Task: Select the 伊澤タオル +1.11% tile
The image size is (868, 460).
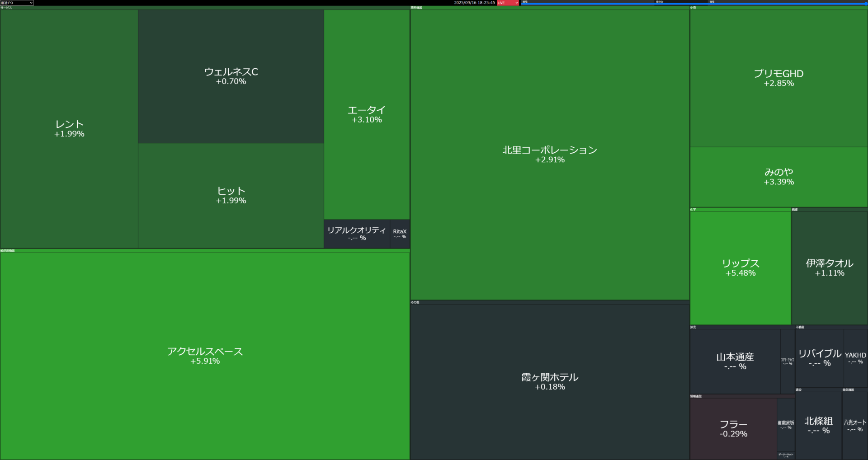Action: 830,268
